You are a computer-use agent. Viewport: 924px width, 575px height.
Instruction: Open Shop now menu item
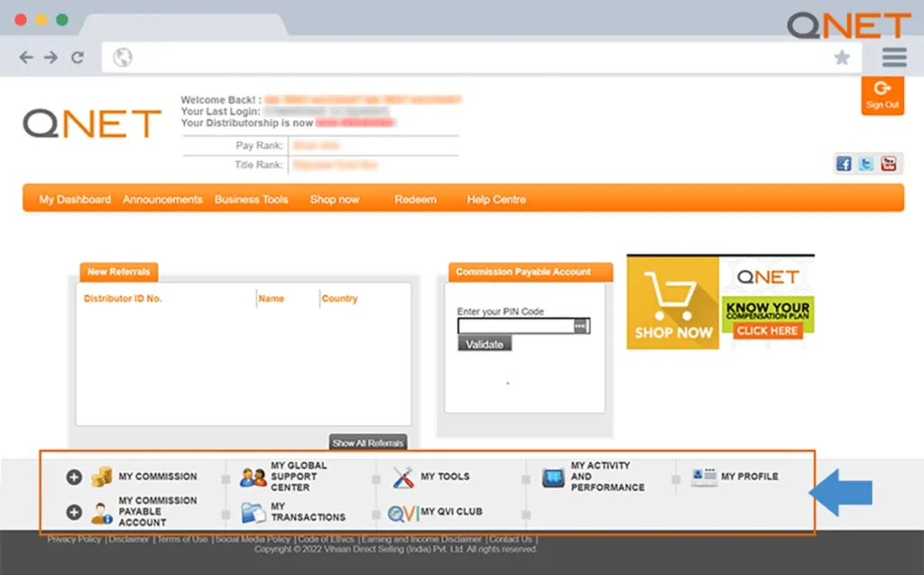[335, 199]
